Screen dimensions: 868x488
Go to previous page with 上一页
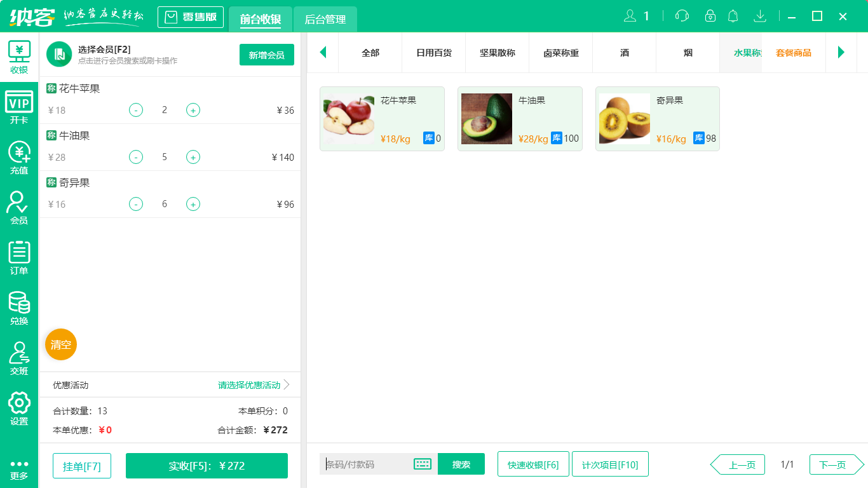737,464
